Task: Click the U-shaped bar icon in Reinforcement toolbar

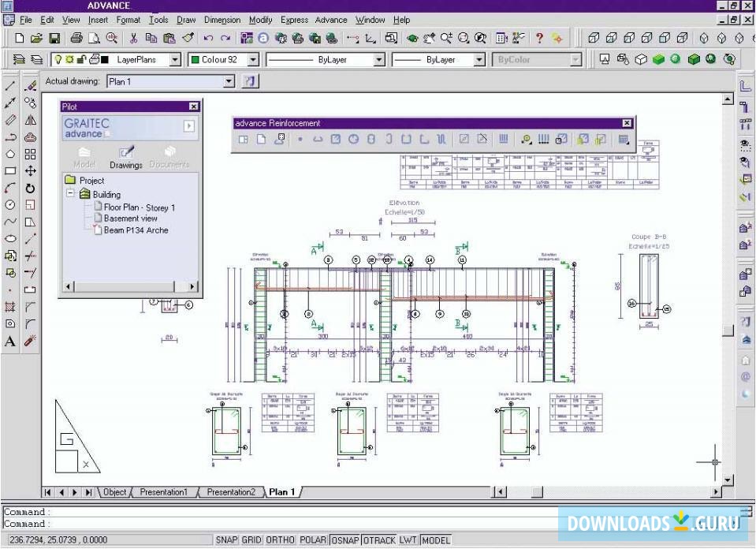Action: pyautogui.click(x=407, y=140)
